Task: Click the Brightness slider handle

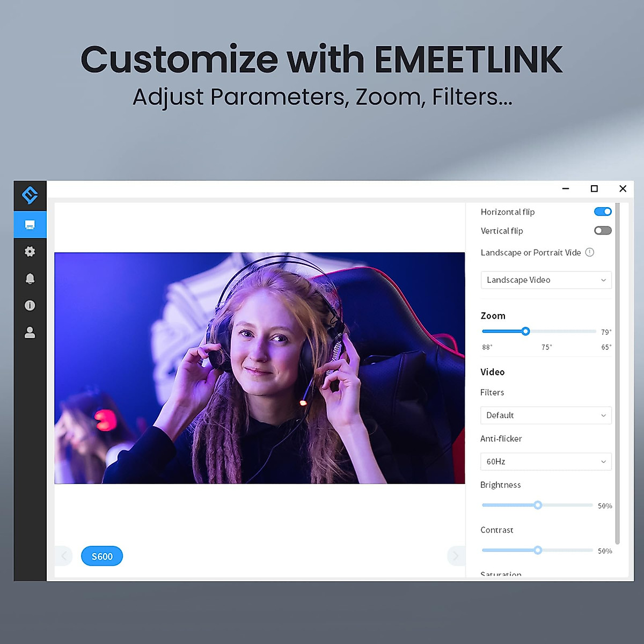Action: pos(538,505)
